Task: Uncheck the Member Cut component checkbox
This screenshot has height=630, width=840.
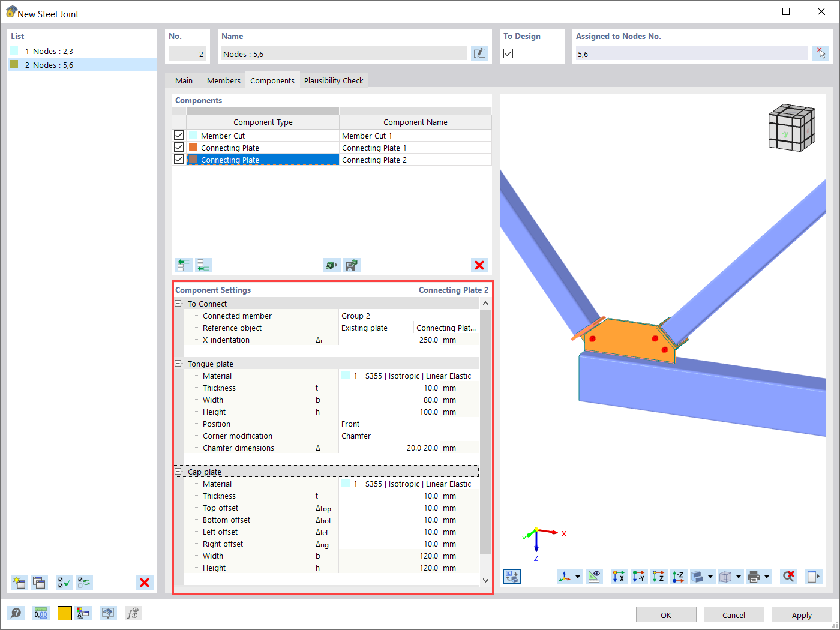Action: pos(179,136)
